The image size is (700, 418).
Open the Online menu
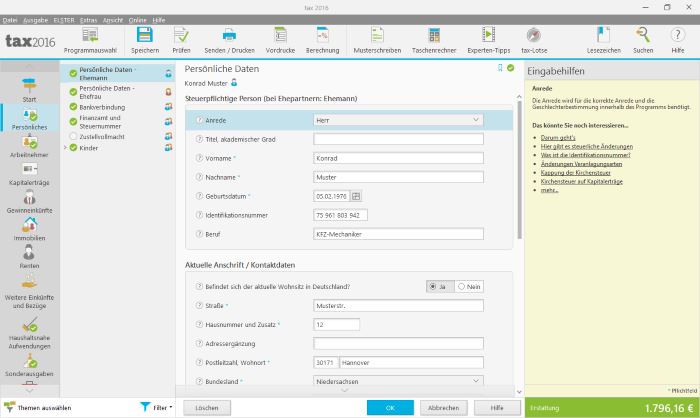point(138,20)
